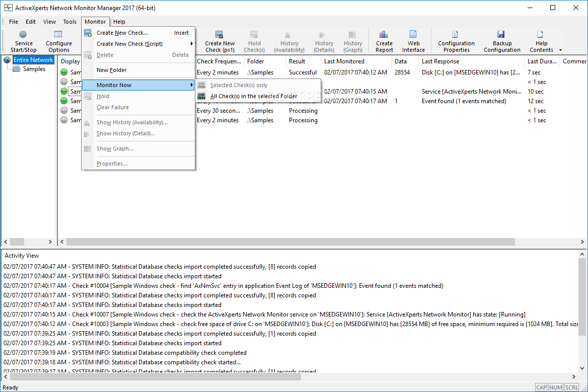
Task: Open History (Graph) toolbar icon
Action: (x=352, y=35)
